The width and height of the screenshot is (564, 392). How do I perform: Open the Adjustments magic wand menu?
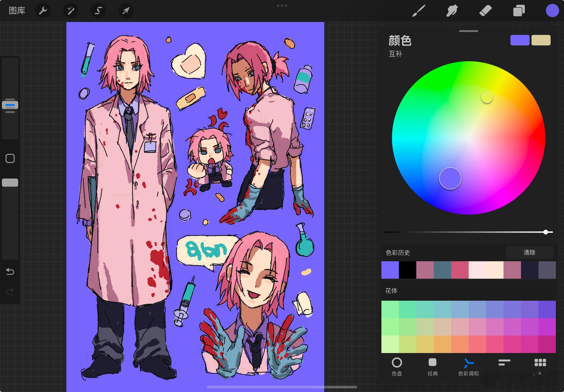point(71,11)
